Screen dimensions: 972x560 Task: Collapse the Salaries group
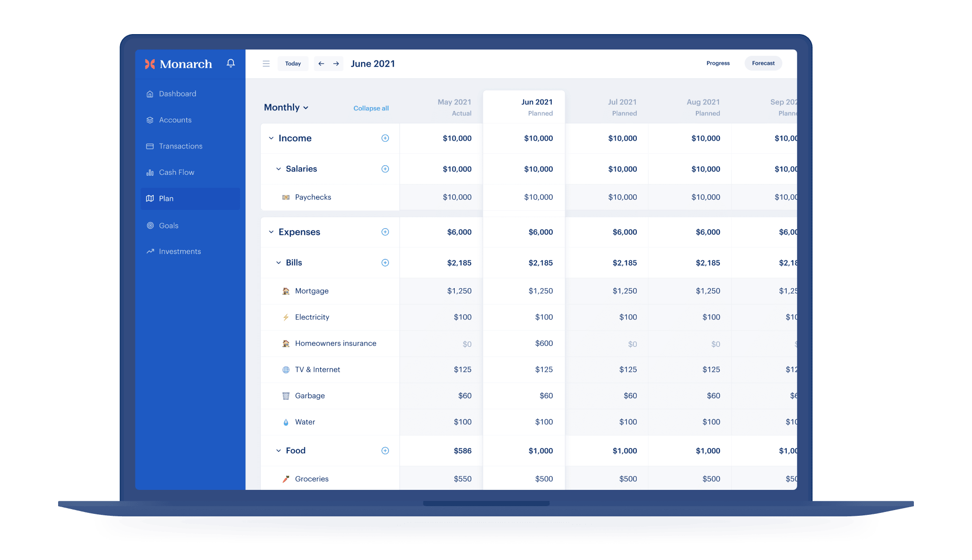[279, 169]
